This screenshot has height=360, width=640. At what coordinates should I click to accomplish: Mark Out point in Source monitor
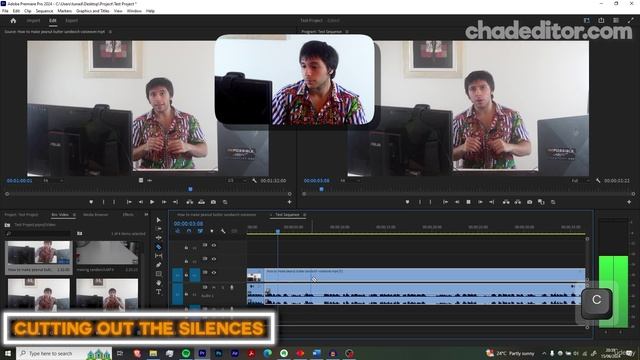[x=114, y=202]
